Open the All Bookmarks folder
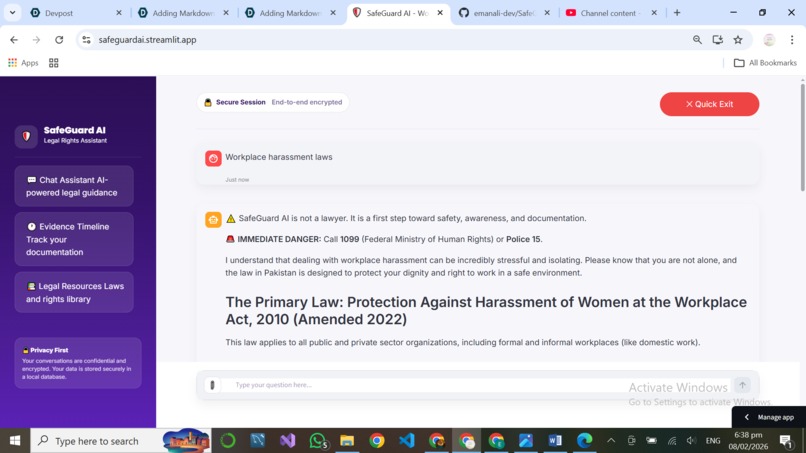This screenshot has height=453, width=806. point(765,63)
